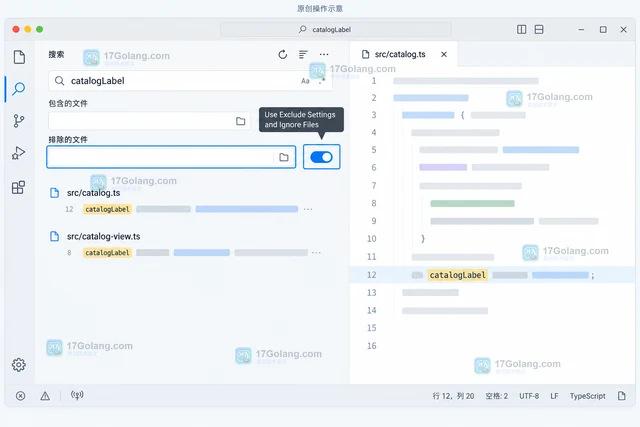Toggle the split editor layout icon
640x427 pixels.
(x=521, y=29)
